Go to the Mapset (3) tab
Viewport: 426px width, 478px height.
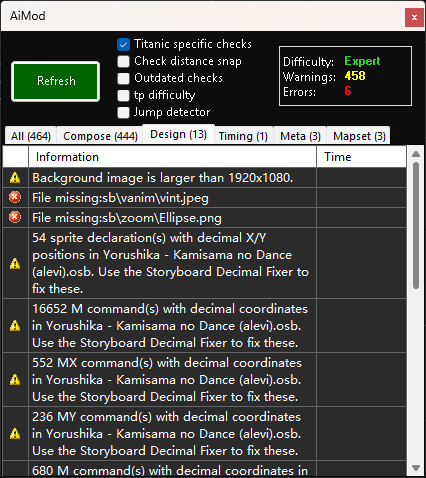pyautogui.click(x=359, y=136)
